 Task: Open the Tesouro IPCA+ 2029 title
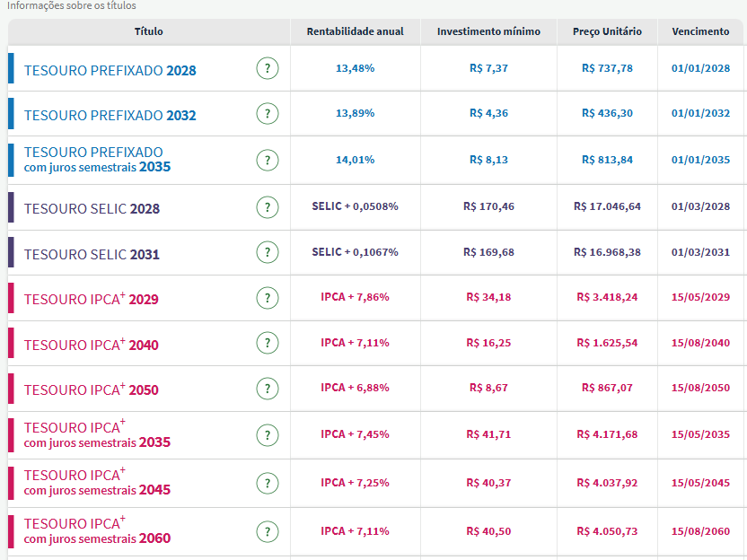pyautogui.click(x=91, y=299)
